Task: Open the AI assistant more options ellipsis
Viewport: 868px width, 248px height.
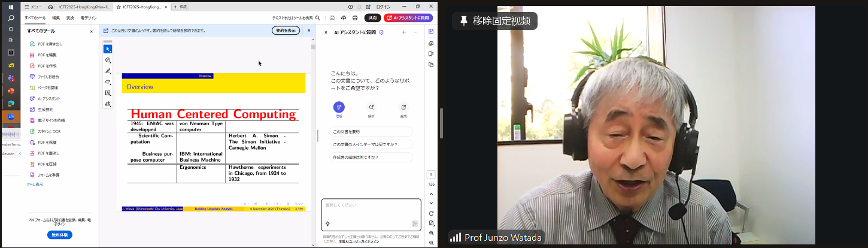Action: 415,32
